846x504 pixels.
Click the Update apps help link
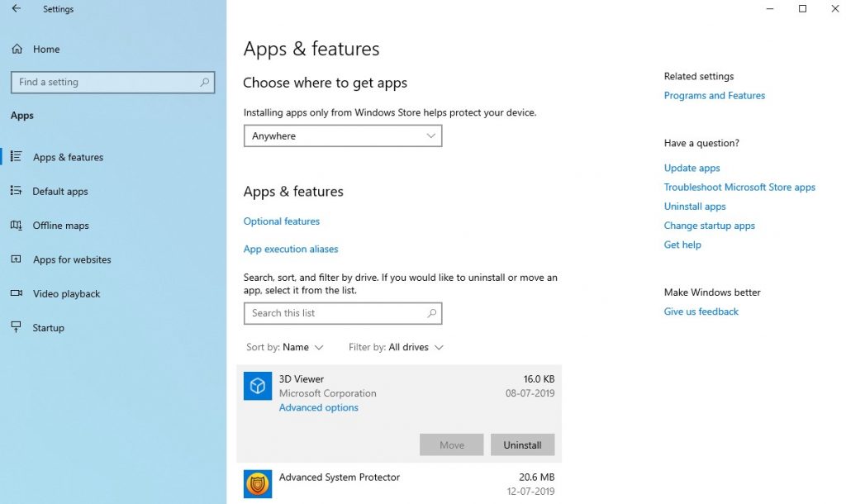pos(692,168)
